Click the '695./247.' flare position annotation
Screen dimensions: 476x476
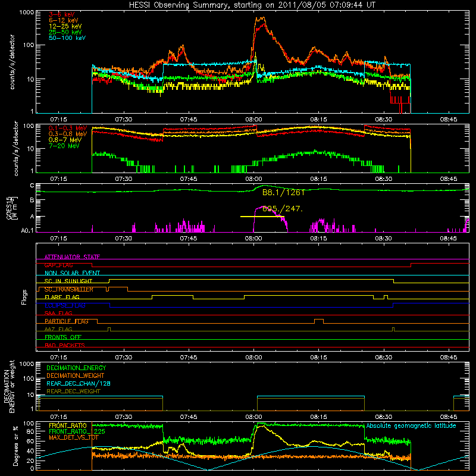point(282,209)
